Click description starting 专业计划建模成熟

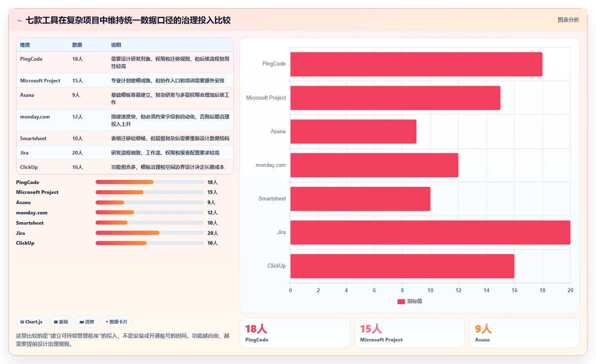pos(168,81)
